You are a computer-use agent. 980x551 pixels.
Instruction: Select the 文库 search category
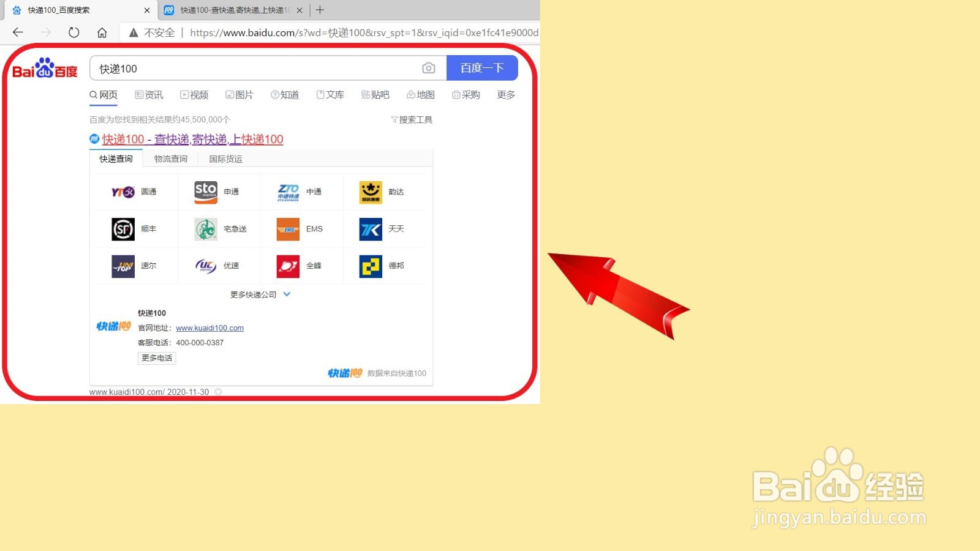pyautogui.click(x=330, y=95)
